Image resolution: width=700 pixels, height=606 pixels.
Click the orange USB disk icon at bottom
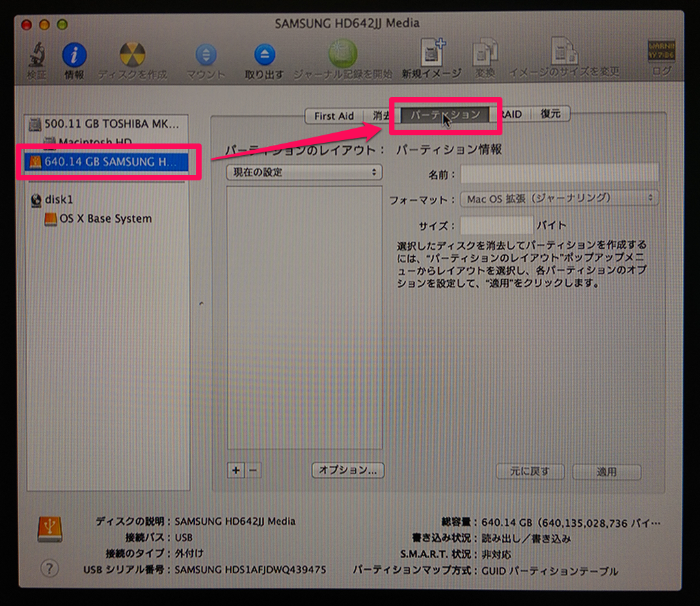click(50, 529)
